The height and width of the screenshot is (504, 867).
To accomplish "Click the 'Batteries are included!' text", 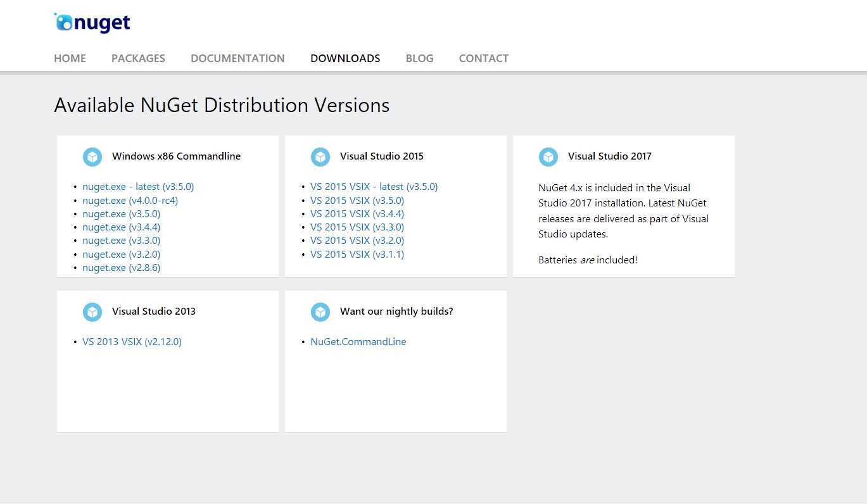I will coord(588,260).
